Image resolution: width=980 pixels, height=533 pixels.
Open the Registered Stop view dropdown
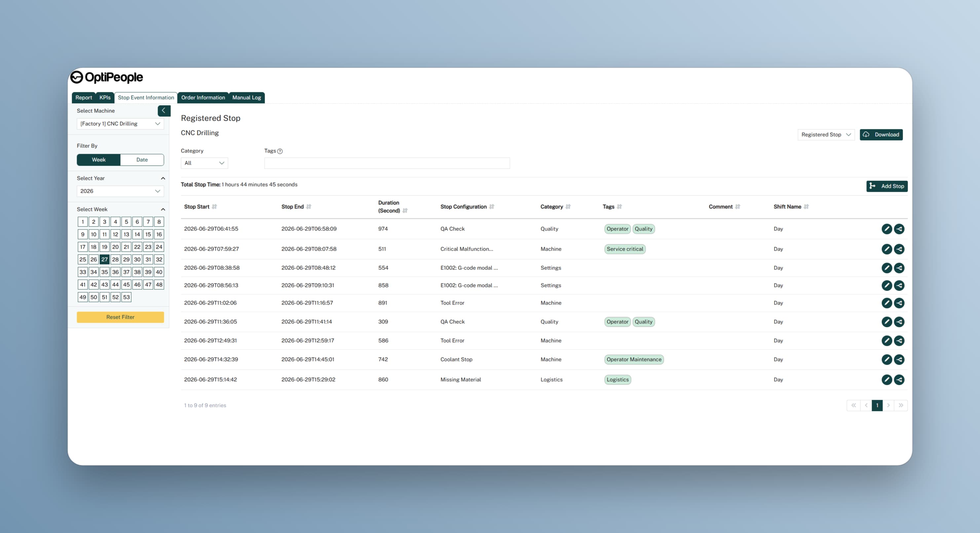click(x=826, y=135)
